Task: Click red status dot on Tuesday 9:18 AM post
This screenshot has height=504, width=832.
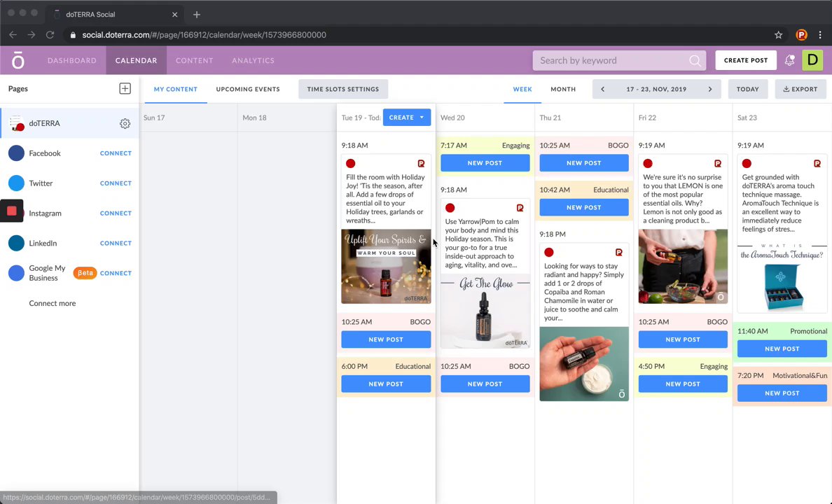Action: pyautogui.click(x=351, y=163)
